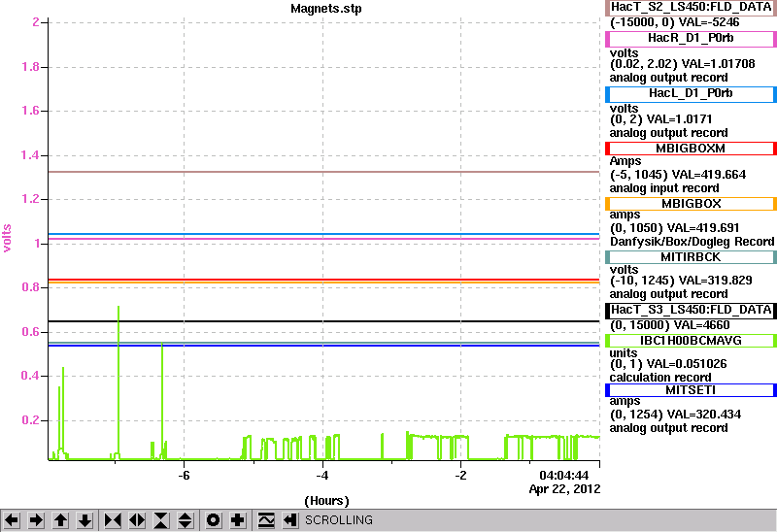Screen dimensions: 777x532
Task: Click VAL=319.829 under MITIRBCK
Action: pyautogui.click(x=716, y=281)
